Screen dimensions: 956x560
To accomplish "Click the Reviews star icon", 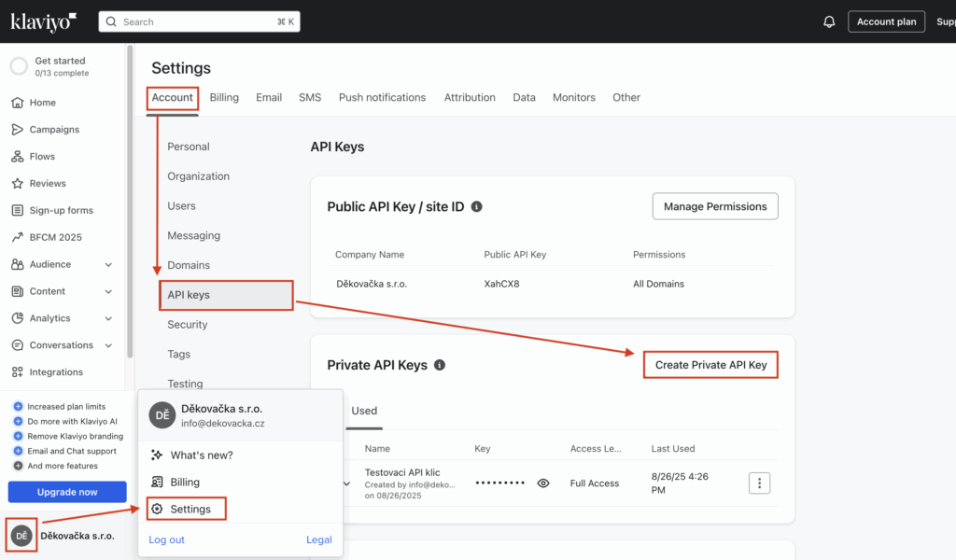I will (17, 184).
